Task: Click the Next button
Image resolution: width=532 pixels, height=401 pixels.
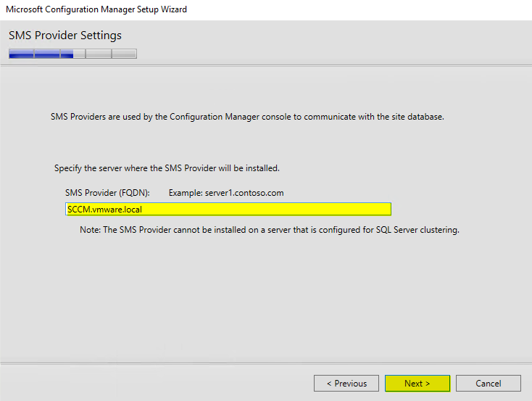Action: 417,383
